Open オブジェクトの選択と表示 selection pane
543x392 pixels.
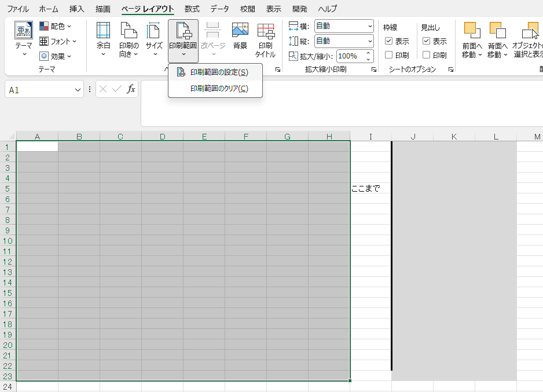tap(528, 39)
